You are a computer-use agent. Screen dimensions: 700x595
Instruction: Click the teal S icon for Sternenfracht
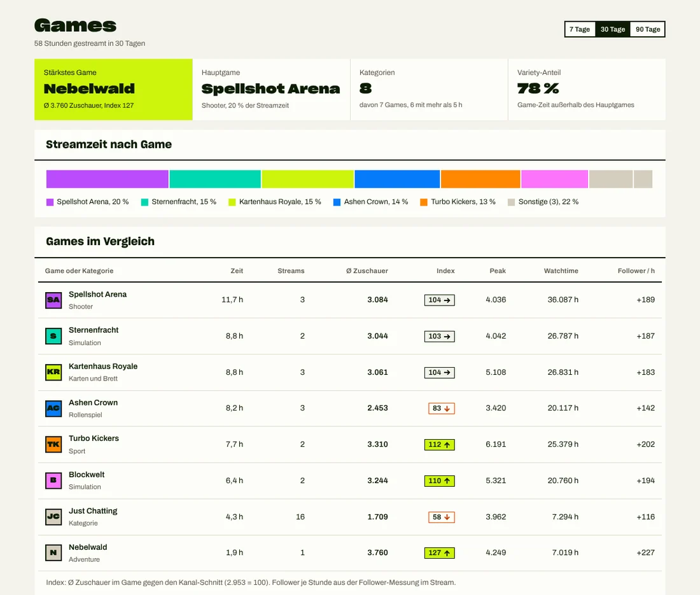click(53, 336)
